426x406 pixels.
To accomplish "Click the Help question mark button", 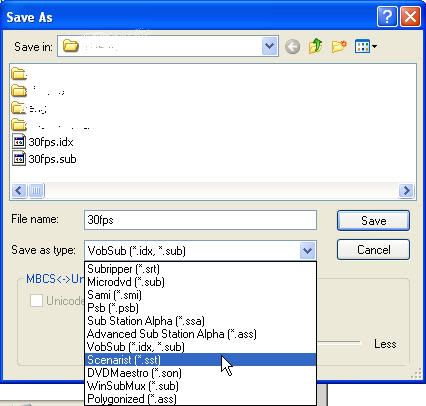I will (387, 16).
